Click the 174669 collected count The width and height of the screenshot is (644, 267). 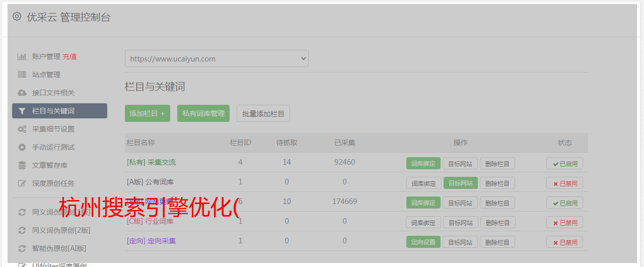click(344, 202)
